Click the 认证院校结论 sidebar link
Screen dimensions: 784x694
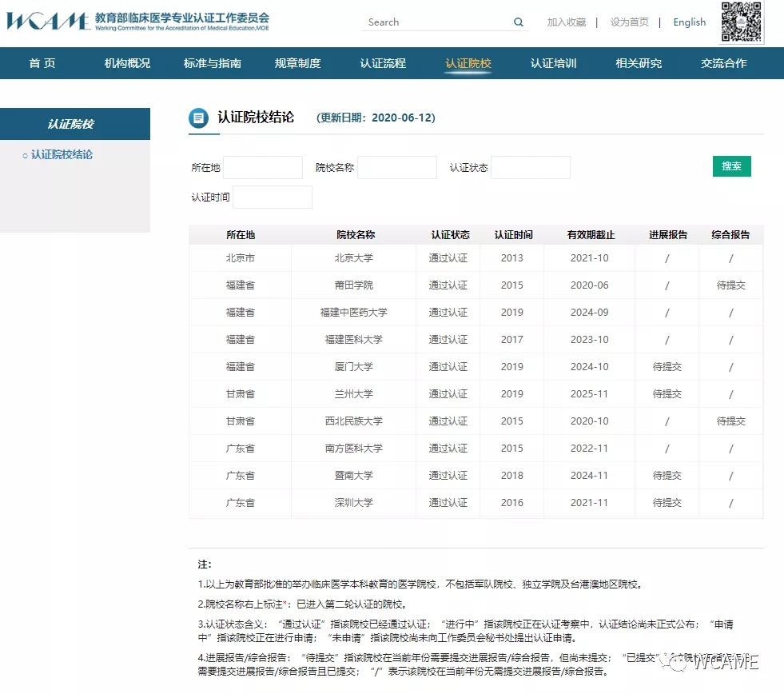[x=62, y=154]
